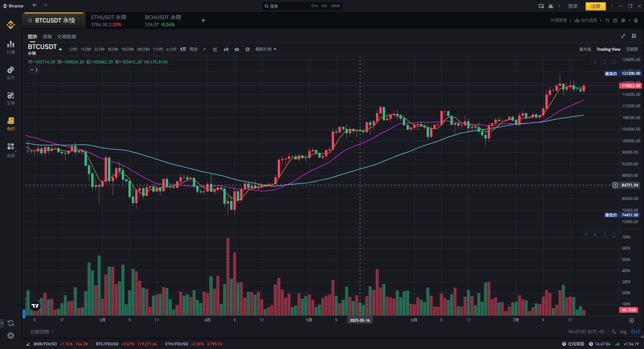Open chart axis settings hexagon icon
Image resolution: width=644 pixels, height=349 pixels.
(x=632, y=320)
